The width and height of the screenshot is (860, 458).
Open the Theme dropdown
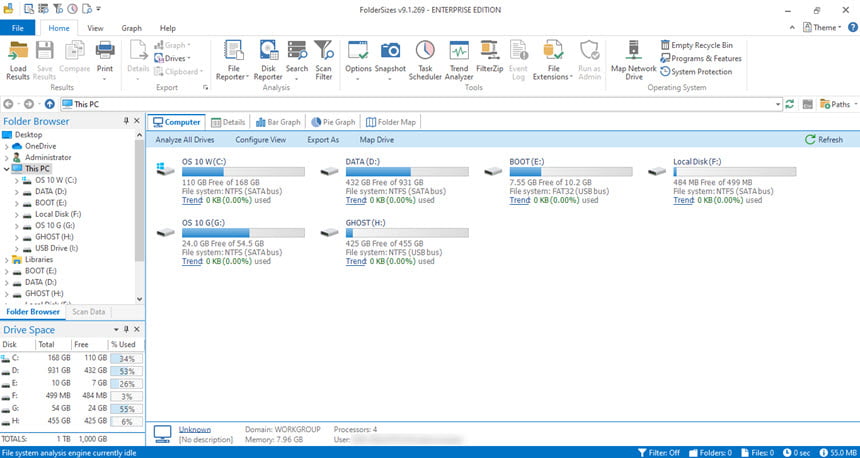(x=822, y=27)
